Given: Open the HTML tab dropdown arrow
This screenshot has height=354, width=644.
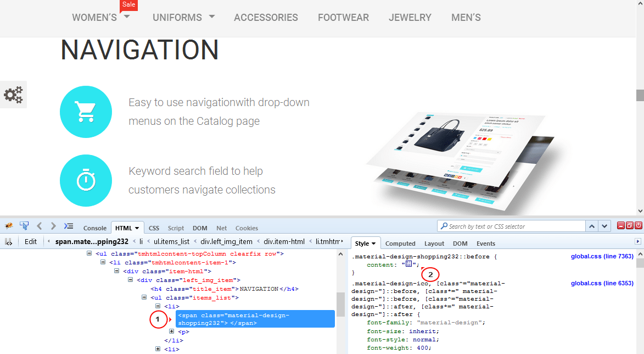Looking at the screenshot, I should coord(137,228).
